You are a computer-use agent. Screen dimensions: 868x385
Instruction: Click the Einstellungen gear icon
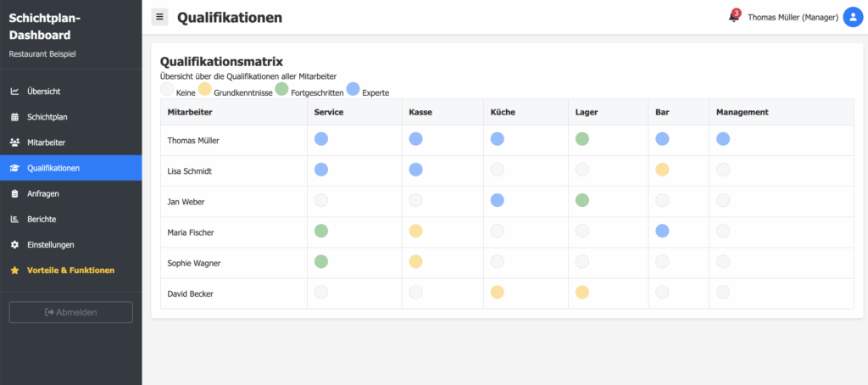(x=15, y=245)
